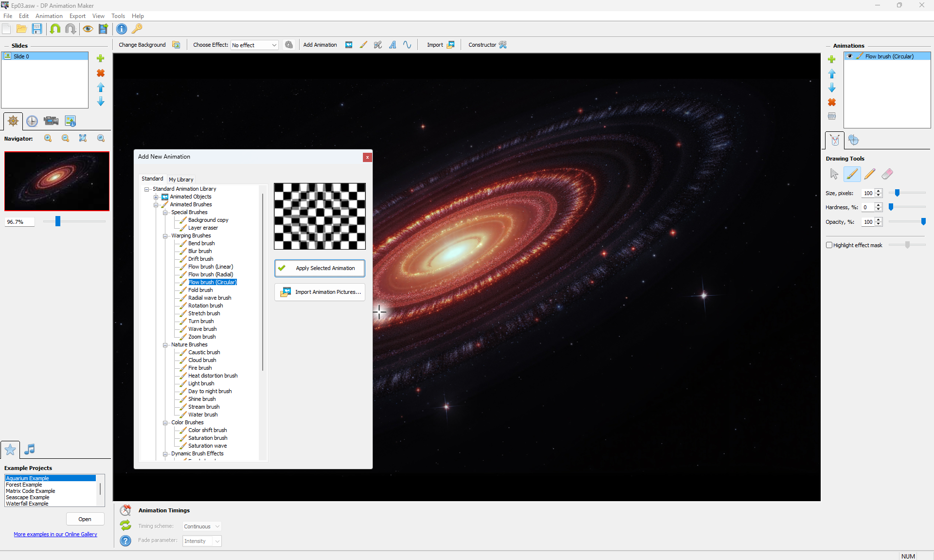The height and width of the screenshot is (560, 934).
Task: Click the Save project floppy icon
Action: (x=37, y=29)
